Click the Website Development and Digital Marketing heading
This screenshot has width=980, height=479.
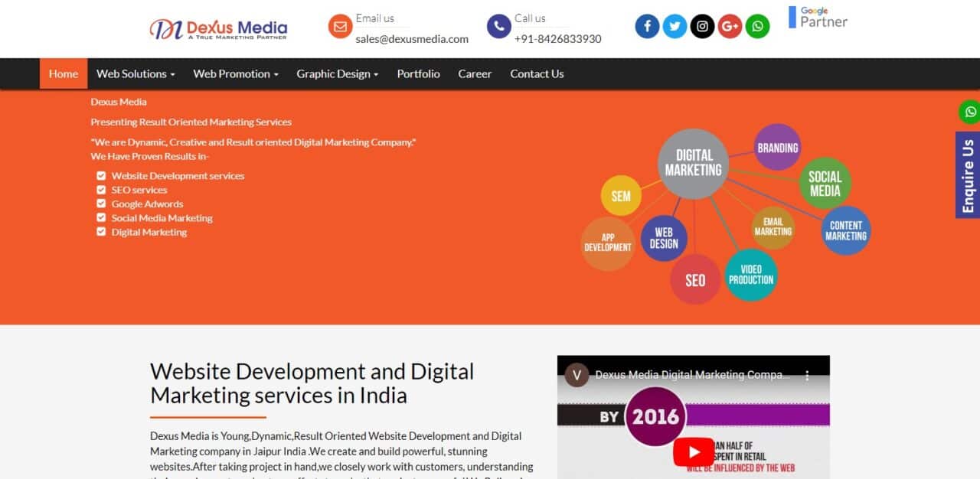click(312, 383)
